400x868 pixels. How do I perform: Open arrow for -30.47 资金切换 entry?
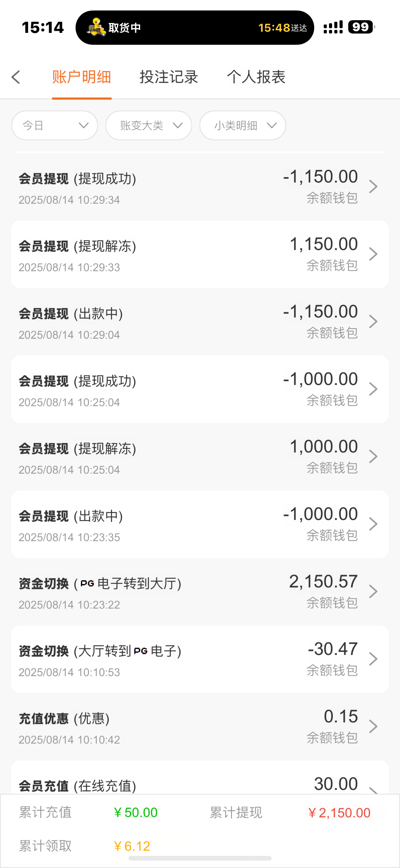tap(373, 659)
